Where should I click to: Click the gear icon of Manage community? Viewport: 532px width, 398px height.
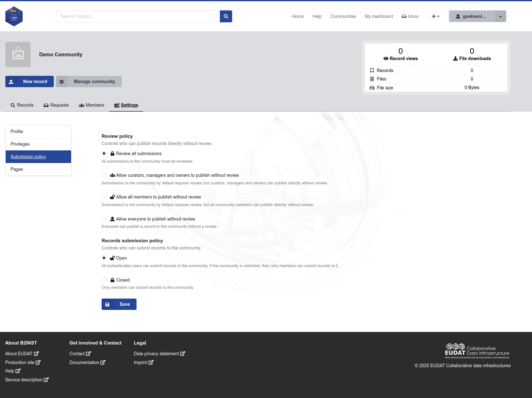[62, 81]
